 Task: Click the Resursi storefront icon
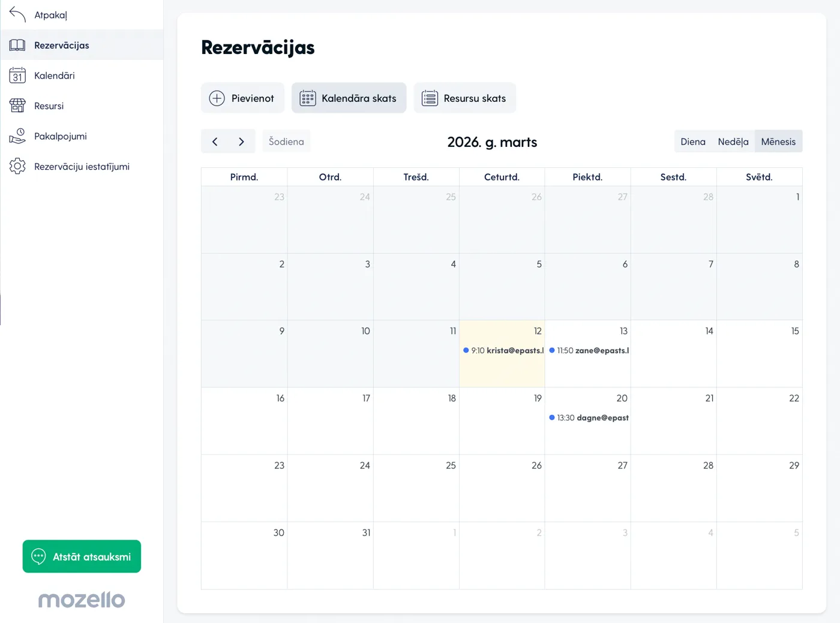pyautogui.click(x=17, y=106)
